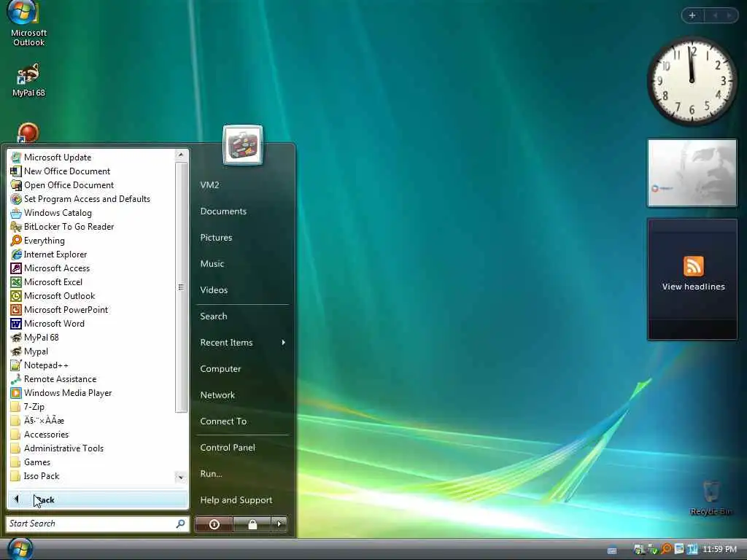Open Documents from the Start menu
747x560 pixels.
click(x=223, y=211)
